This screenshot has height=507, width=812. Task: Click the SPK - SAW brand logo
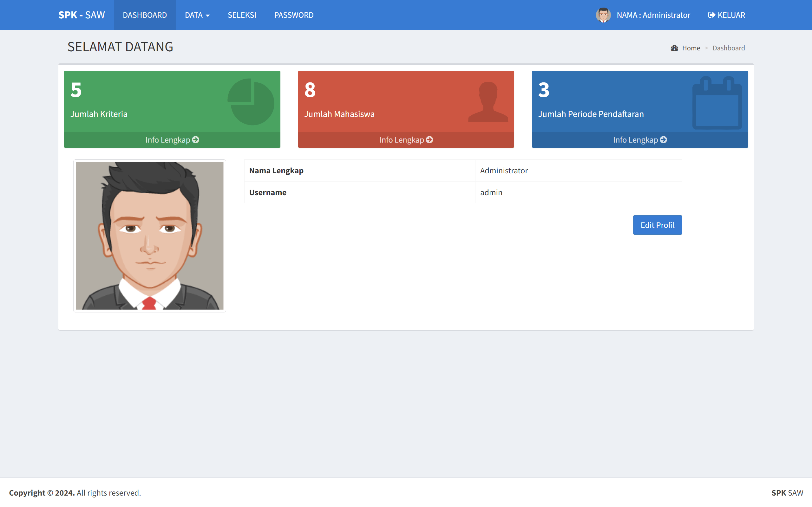(x=82, y=15)
